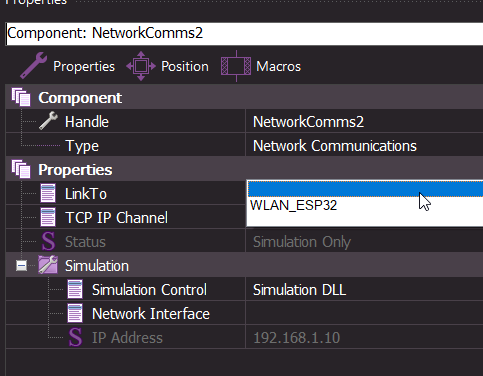The width and height of the screenshot is (483, 376).
Task: Choose the blank highlighted dropdown entry
Action: (x=365, y=189)
